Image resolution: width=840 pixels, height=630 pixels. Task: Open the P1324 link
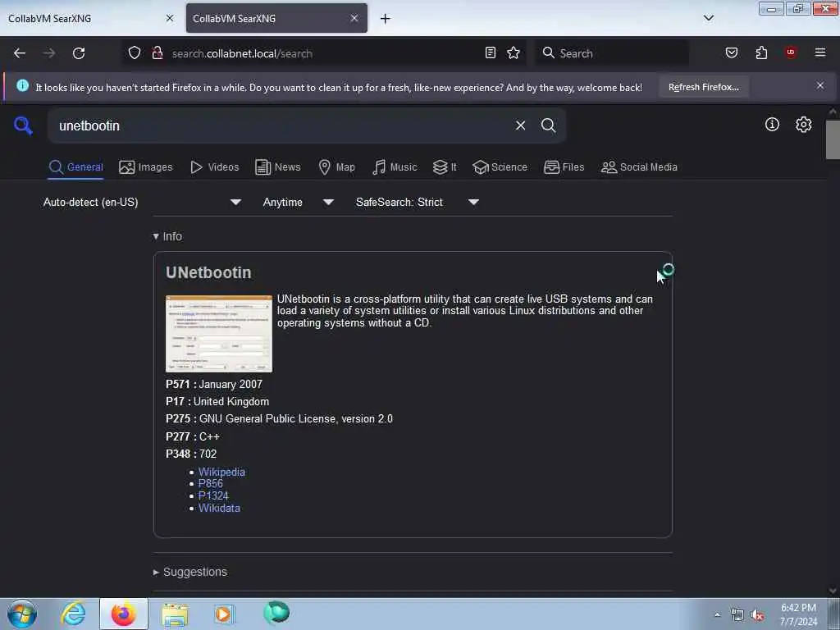[213, 496]
